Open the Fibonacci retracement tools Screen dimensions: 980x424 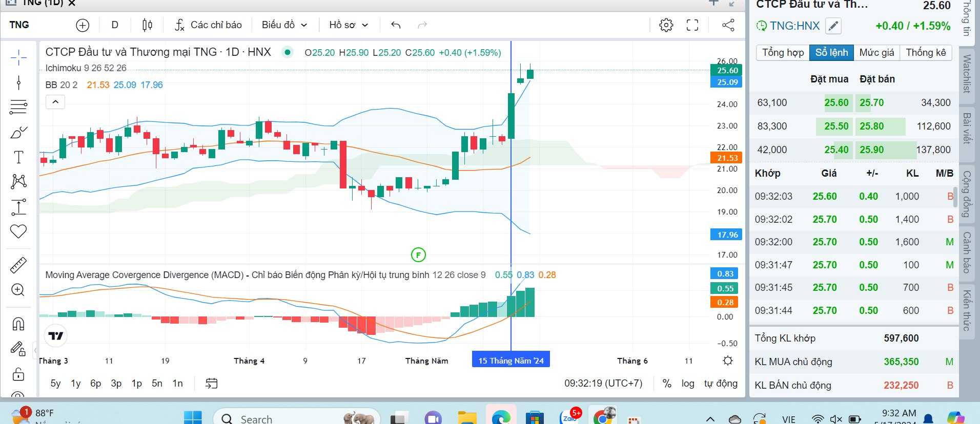(x=18, y=107)
